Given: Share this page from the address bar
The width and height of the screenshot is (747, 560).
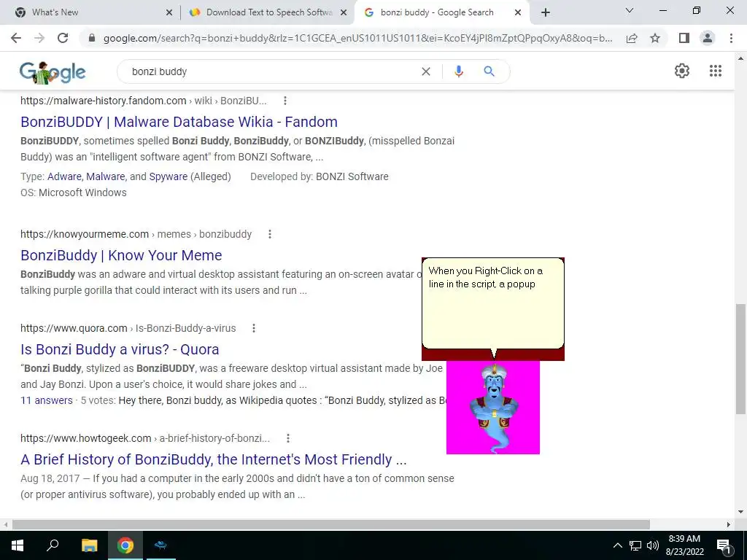Looking at the screenshot, I should [x=632, y=38].
